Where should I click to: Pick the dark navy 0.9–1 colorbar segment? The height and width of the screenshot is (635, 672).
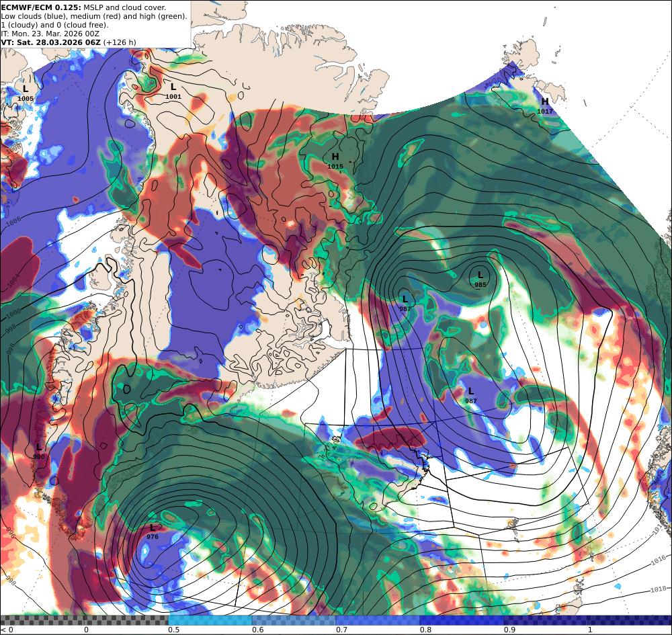[x=546, y=620]
